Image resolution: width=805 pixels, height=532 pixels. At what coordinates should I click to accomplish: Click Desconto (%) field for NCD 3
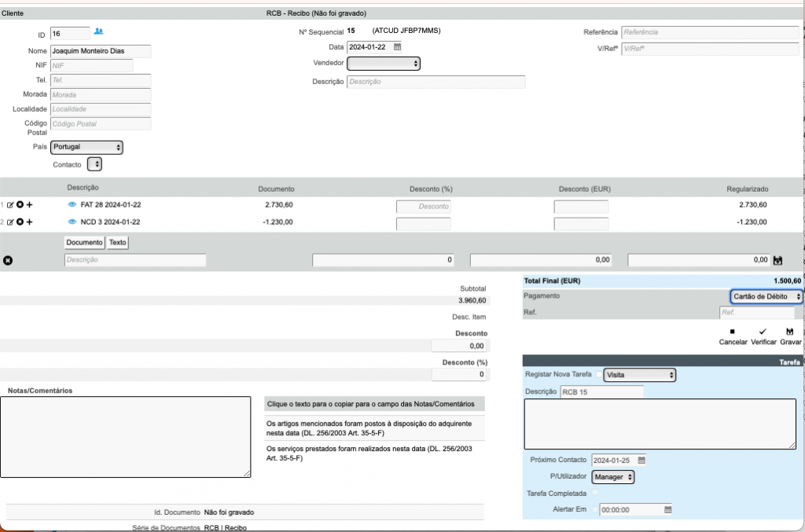(x=424, y=224)
